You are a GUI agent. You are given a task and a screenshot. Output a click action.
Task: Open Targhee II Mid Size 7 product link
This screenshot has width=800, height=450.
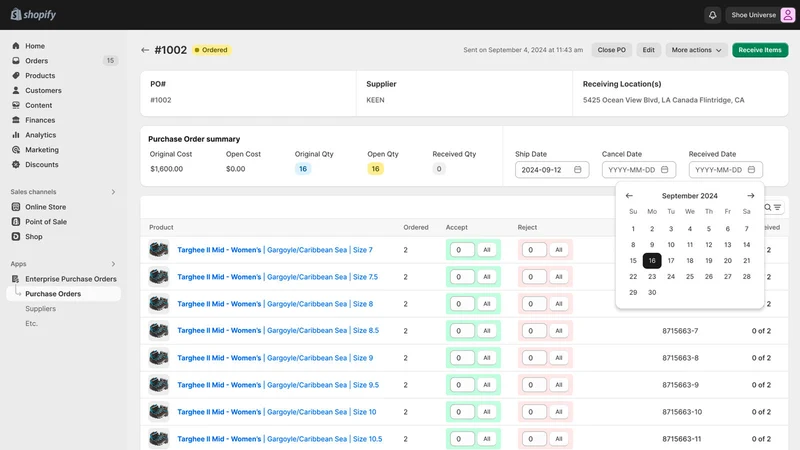pyautogui.click(x=275, y=249)
